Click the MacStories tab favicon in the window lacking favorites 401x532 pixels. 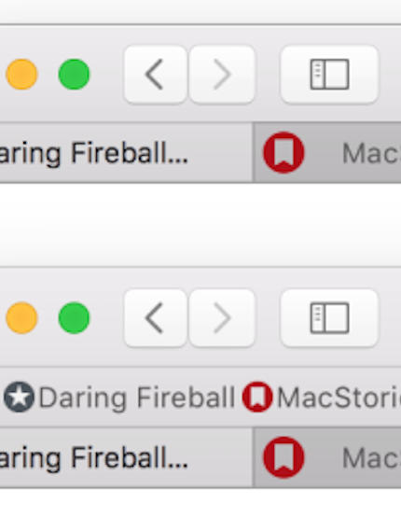[x=283, y=153]
